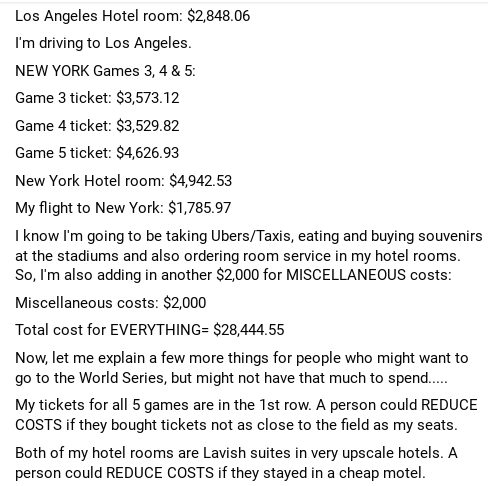
Task: Click the paragraph about Ubers/Taxis and souvenirs
Action: 249,256
